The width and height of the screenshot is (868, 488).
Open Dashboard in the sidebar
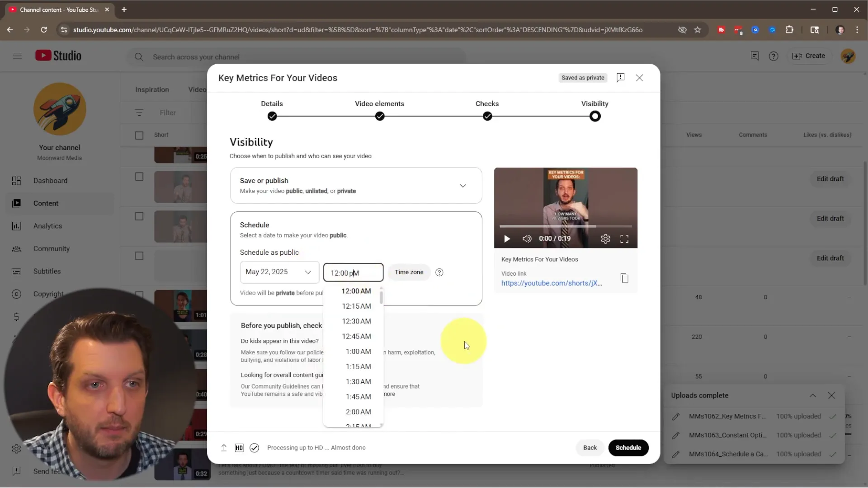(60, 181)
